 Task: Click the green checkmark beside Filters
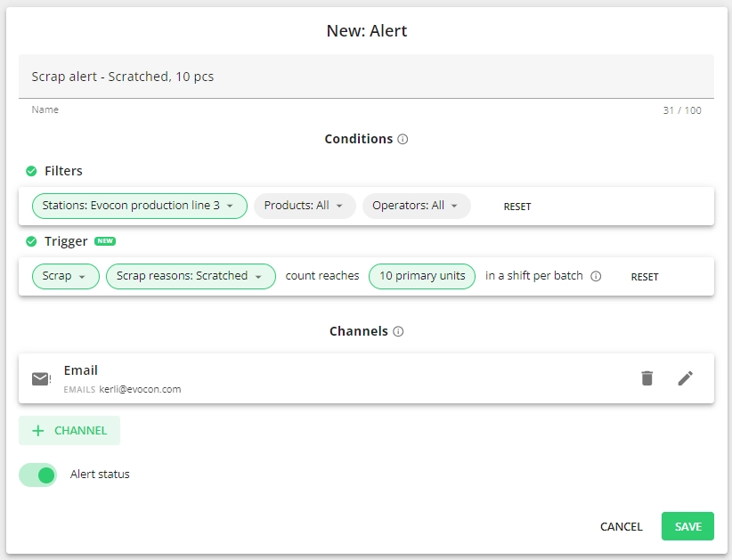point(31,171)
